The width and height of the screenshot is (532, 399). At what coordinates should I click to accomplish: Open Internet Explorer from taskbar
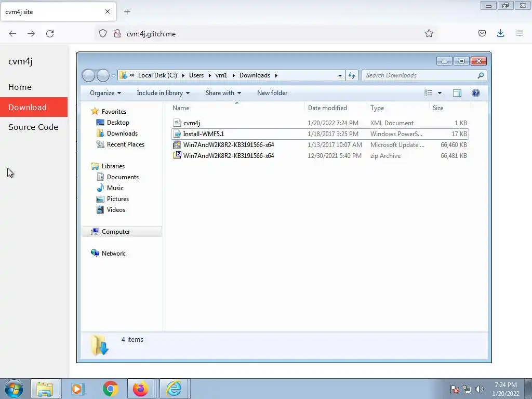(174, 389)
